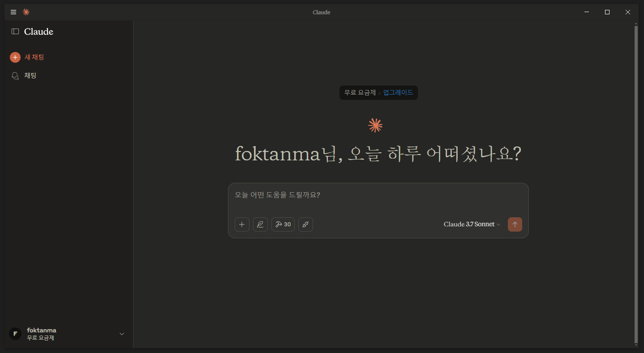The height and width of the screenshot is (353, 644).
Task: Click the main vertical scrollbar
Action: (x=636, y=185)
